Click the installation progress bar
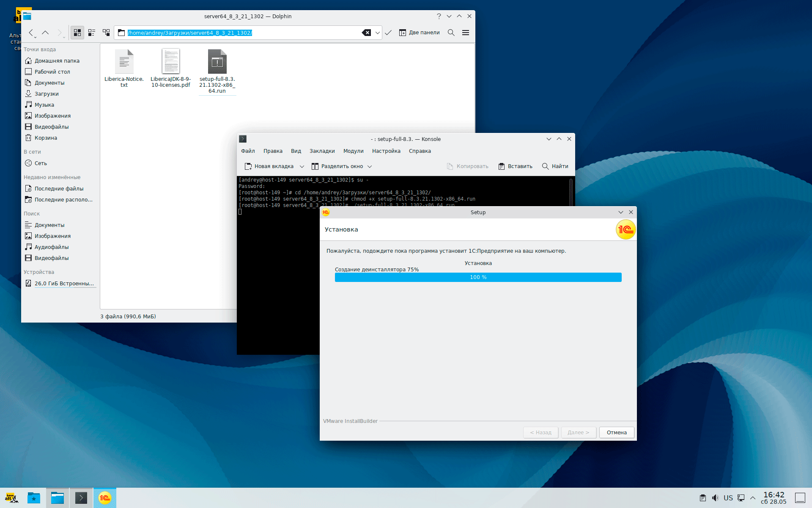 tap(478, 277)
